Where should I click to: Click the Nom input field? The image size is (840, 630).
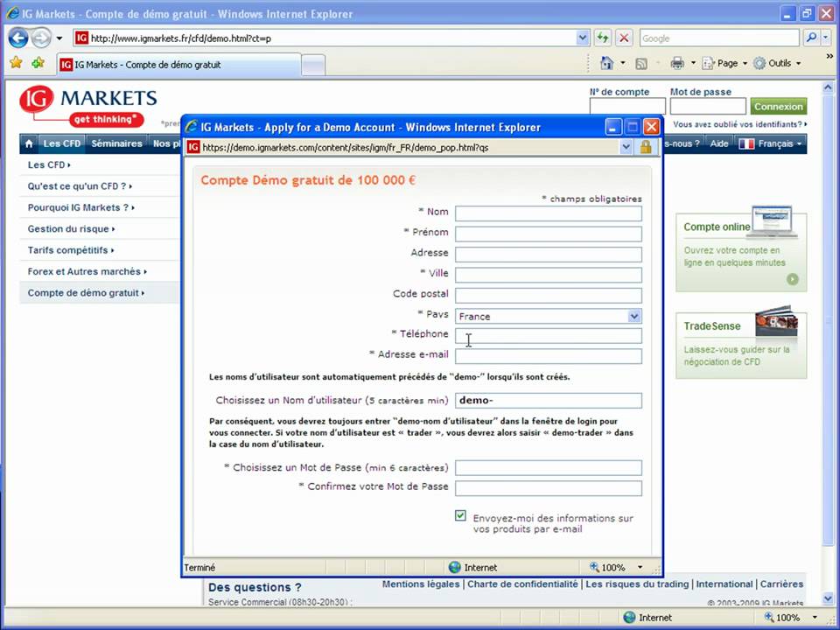pos(548,213)
